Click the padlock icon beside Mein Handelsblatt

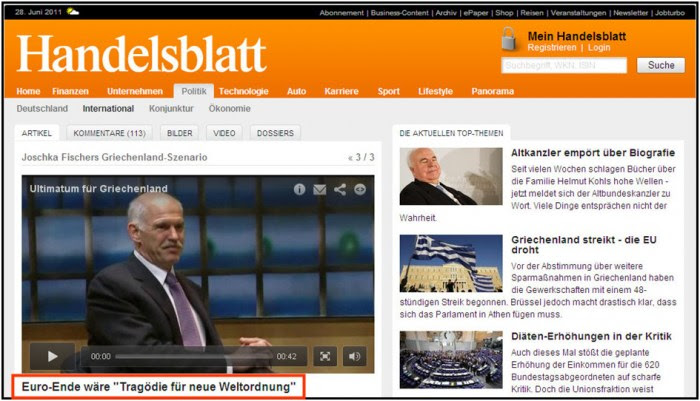[x=508, y=39]
